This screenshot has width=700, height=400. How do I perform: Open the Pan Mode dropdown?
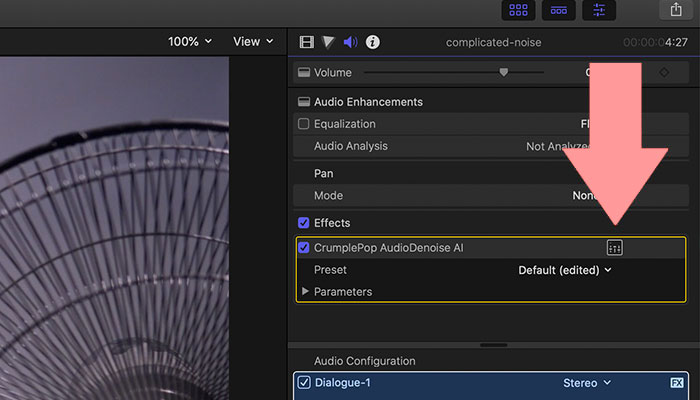coord(584,196)
